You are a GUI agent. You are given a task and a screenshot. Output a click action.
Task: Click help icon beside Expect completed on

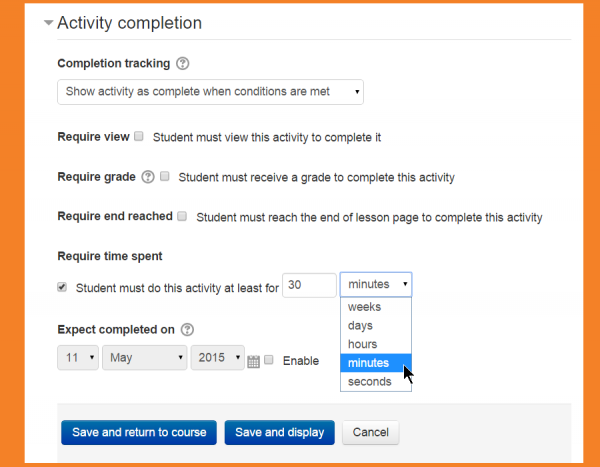[x=187, y=329]
